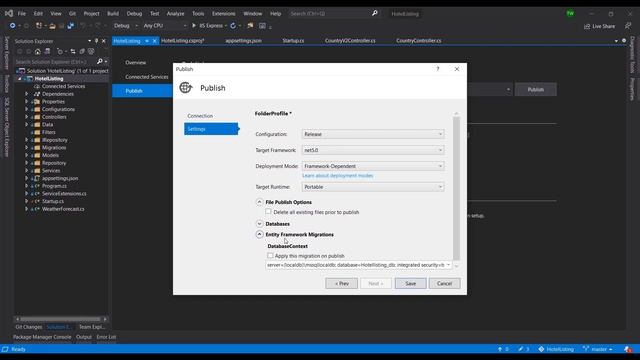Click the master branch indicator

pyautogui.click(x=598, y=349)
